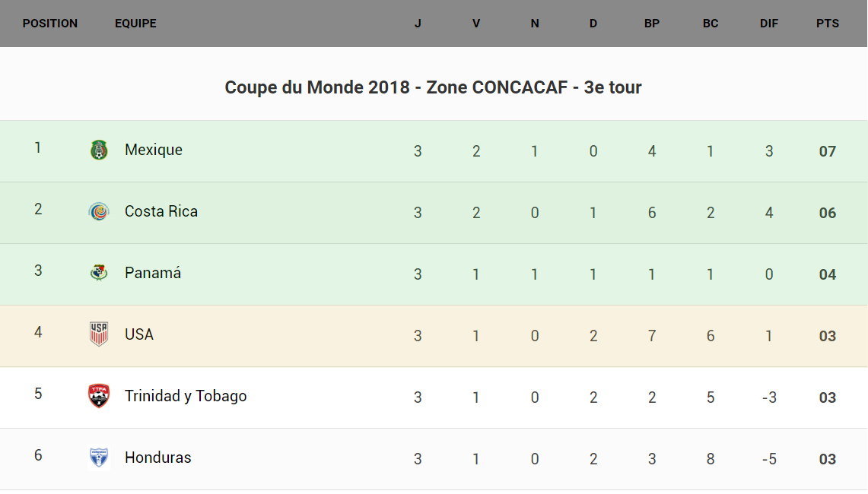The height and width of the screenshot is (494, 868).
Task: Click the POSITION column header
Action: point(50,24)
